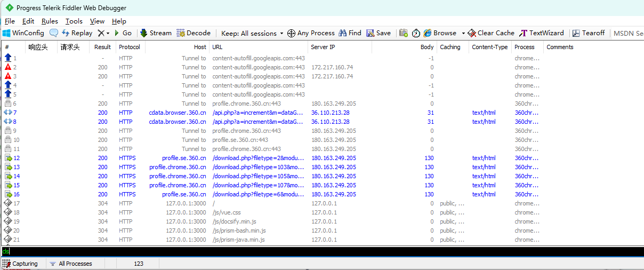644x270 pixels.
Task: Click the Comments column header
Action: [x=560, y=47]
